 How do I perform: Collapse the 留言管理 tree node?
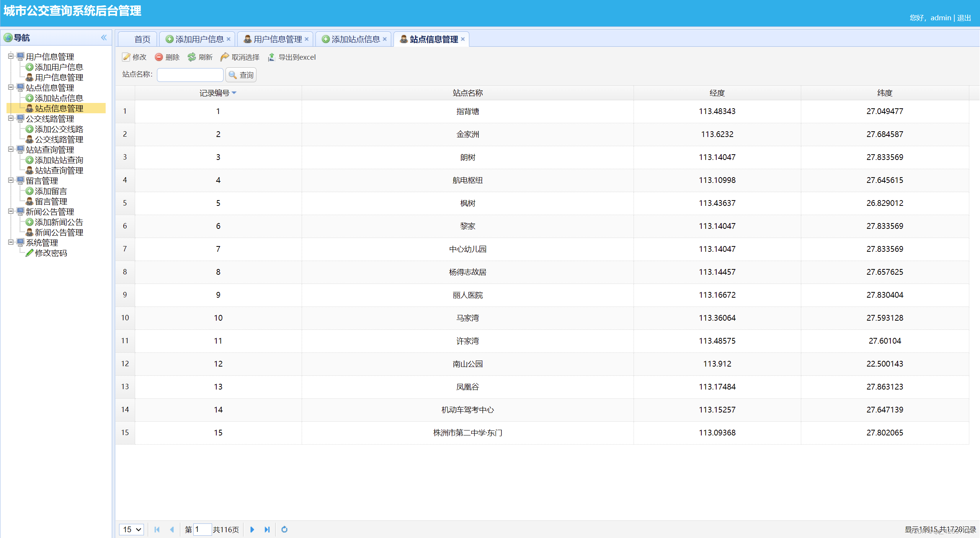click(11, 180)
